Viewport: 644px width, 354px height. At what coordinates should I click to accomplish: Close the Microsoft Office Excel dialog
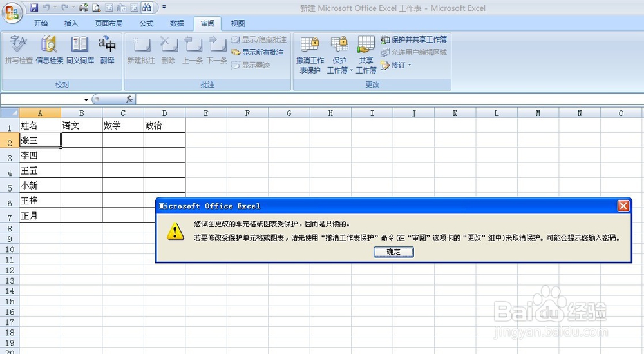623,206
